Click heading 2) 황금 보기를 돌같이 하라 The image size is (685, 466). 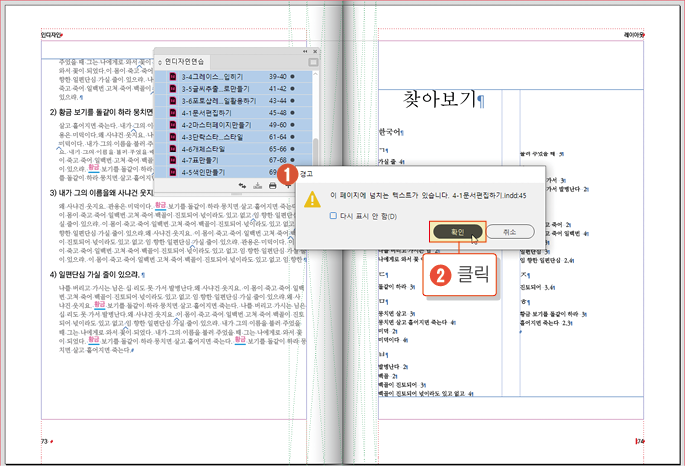click(x=101, y=113)
